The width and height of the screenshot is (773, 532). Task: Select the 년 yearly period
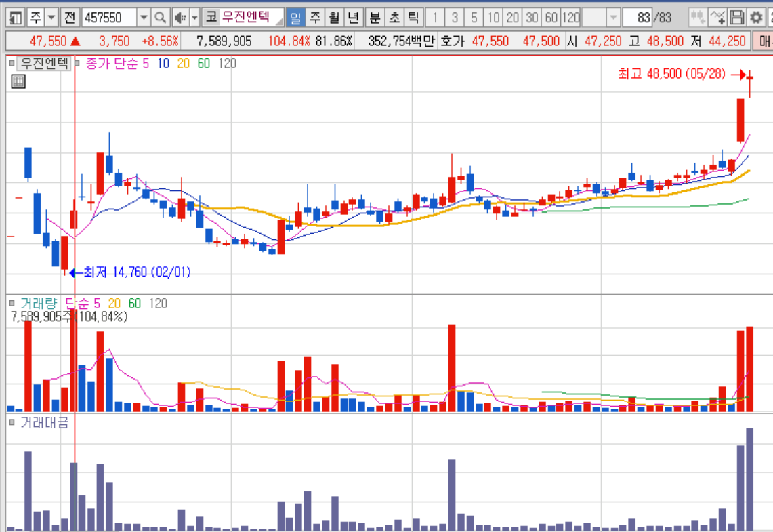[354, 18]
